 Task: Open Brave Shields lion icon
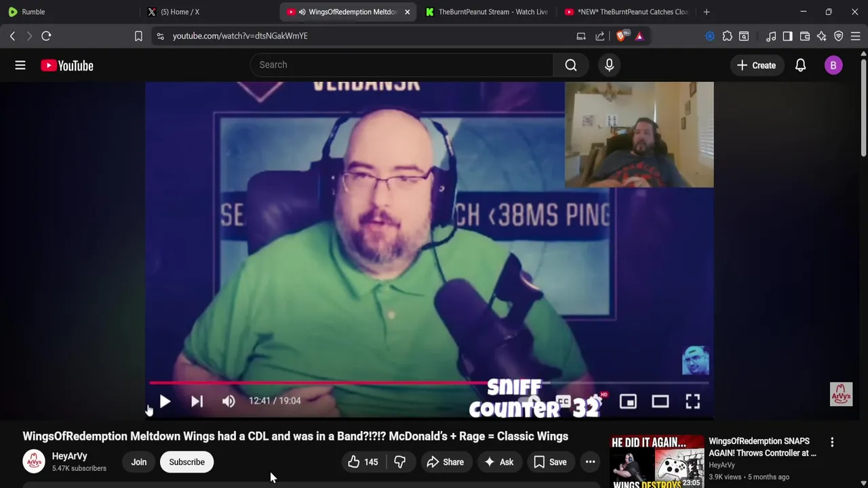(621, 36)
